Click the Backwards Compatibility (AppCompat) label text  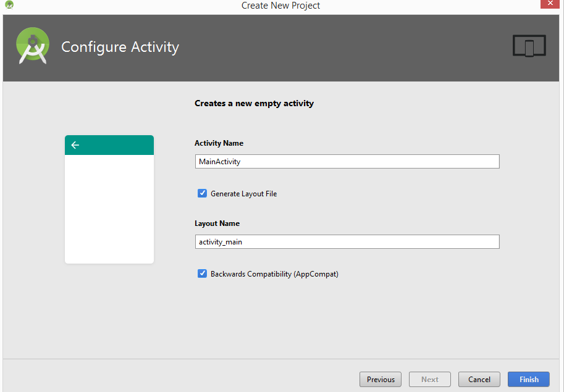[274, 274]
